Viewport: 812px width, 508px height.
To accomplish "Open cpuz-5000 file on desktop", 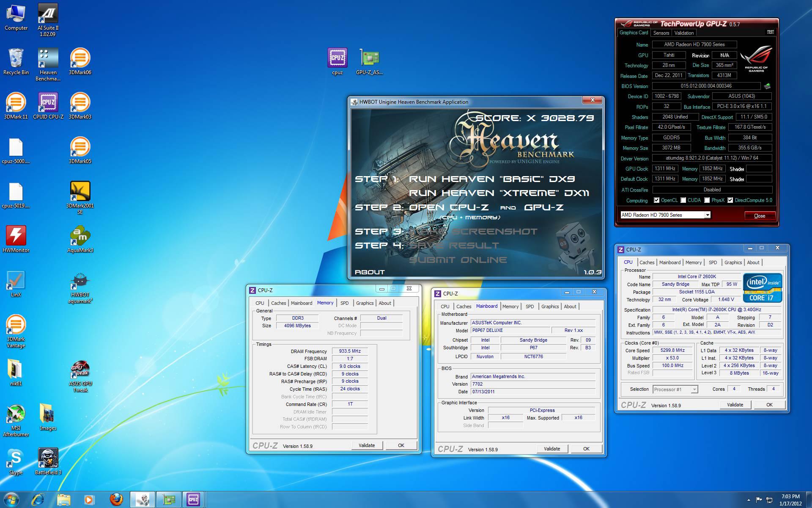I will [x=16, y=151].
